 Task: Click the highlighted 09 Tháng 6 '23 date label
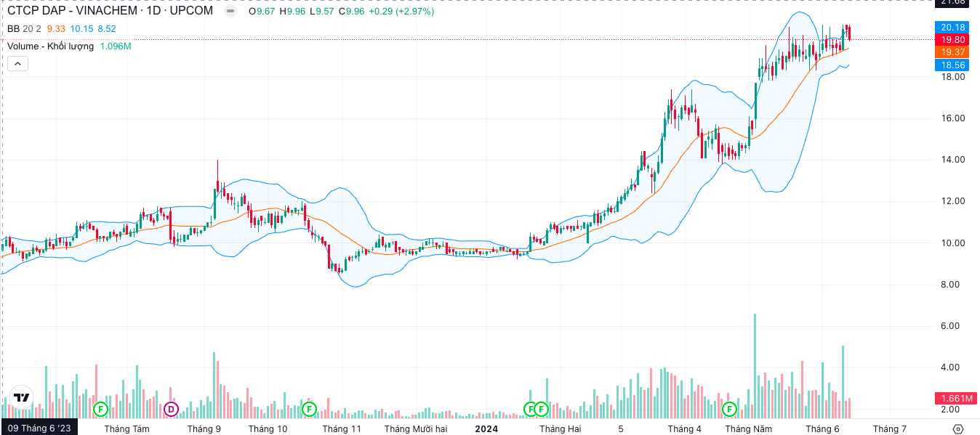(39, 428)
